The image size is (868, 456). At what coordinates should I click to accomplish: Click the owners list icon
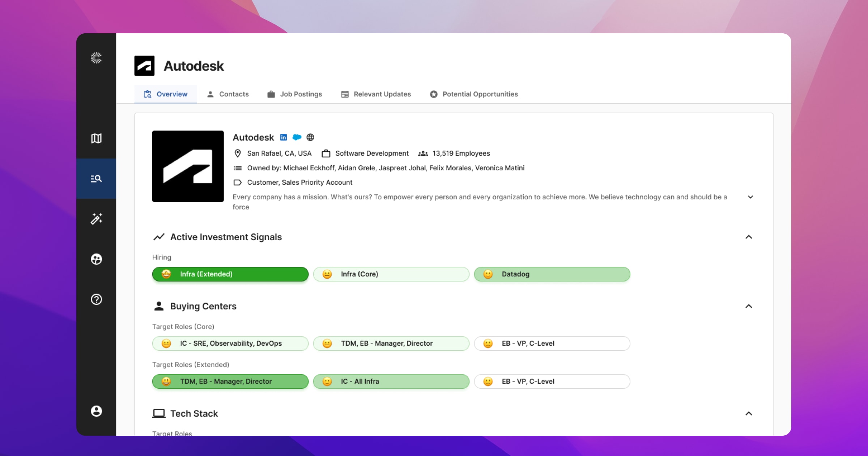238,168
